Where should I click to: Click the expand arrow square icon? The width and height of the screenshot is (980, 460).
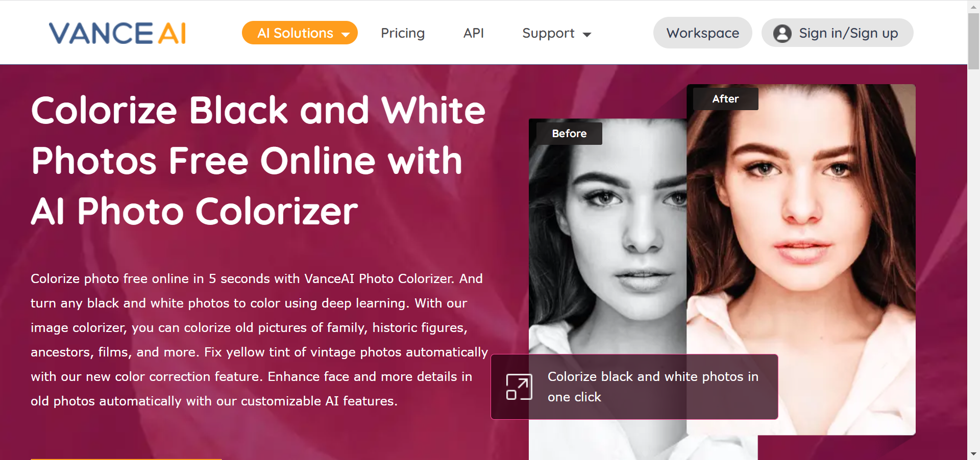[519, 387]
